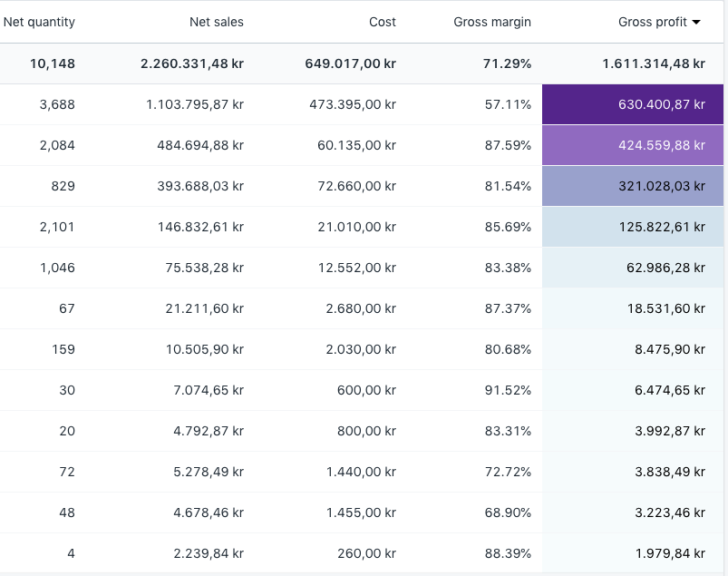The image size is (728, 576).
Task: Click the 1.979,84 kr gross profit cell
Action: coord(669,553)
